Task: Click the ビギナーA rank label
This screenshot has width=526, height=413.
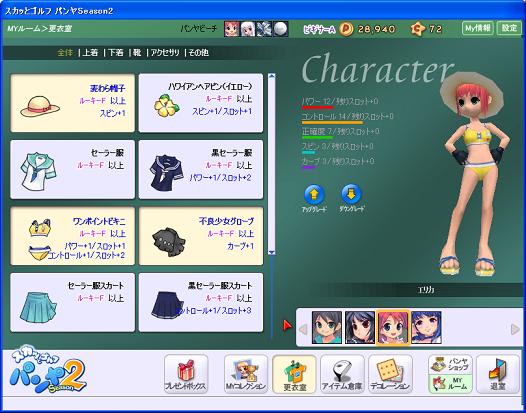Action: 319,30
